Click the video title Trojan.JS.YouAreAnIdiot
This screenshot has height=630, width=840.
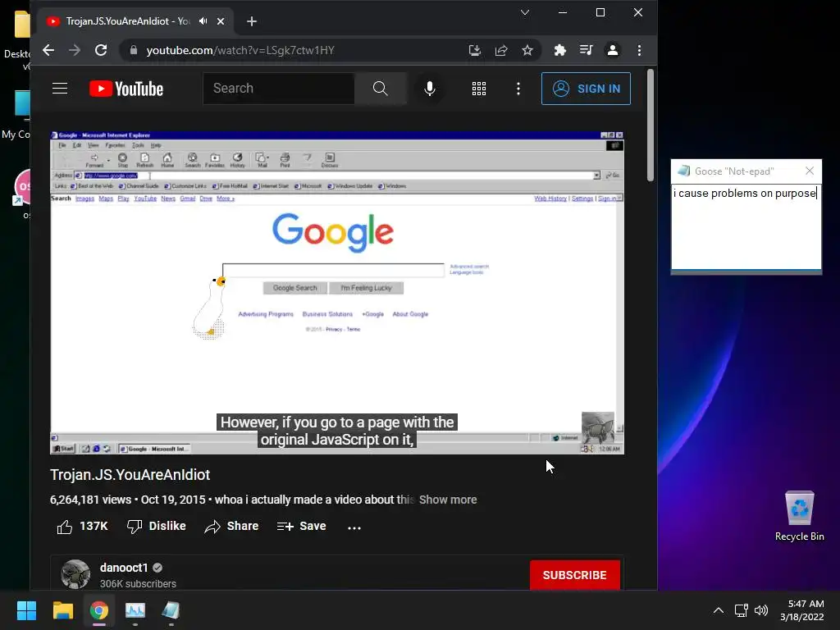pos(130,475)
